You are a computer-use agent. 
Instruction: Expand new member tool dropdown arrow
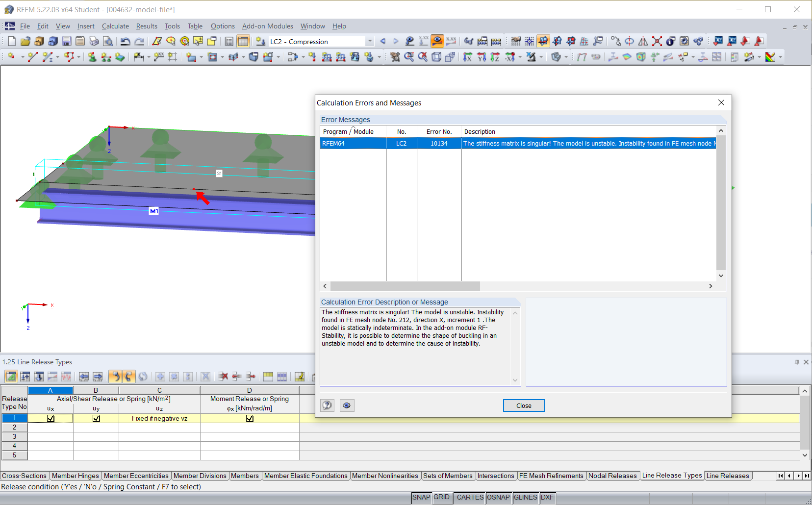[58, 57]
